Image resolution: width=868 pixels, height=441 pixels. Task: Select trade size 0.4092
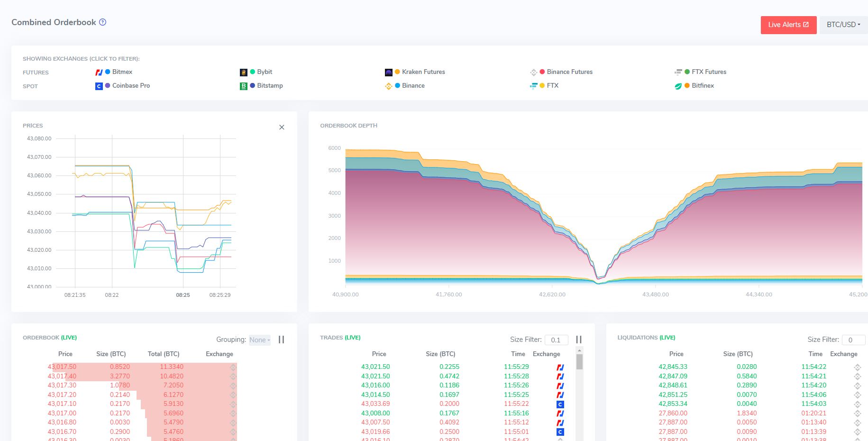point(449,422)
